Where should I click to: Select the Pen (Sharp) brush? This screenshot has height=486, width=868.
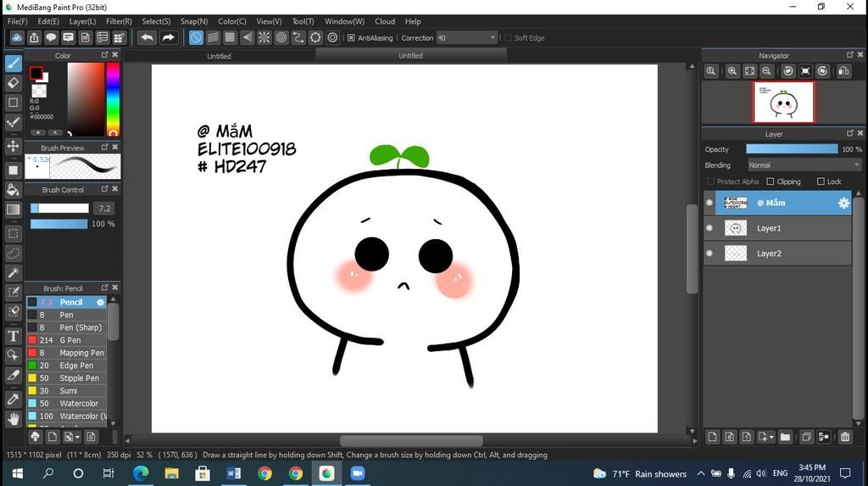coord(66,327)
